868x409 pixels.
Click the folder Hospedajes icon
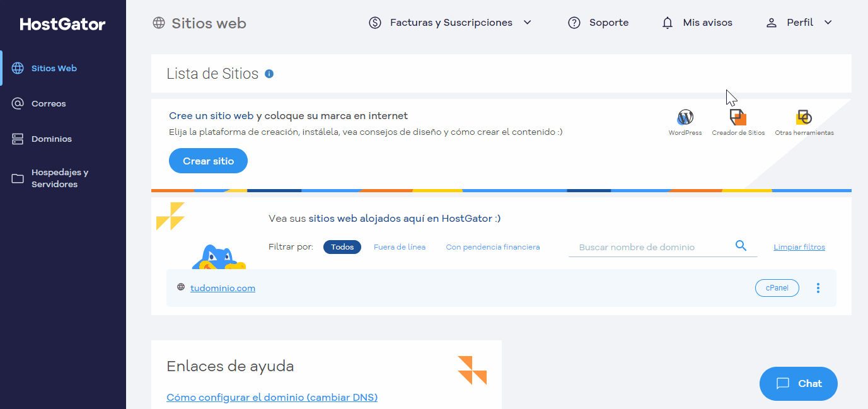click(x=18, y=178)
